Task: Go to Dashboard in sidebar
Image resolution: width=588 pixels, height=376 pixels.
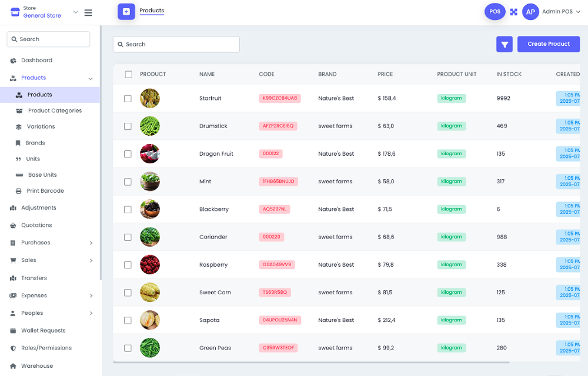Action: coord(36,61)
